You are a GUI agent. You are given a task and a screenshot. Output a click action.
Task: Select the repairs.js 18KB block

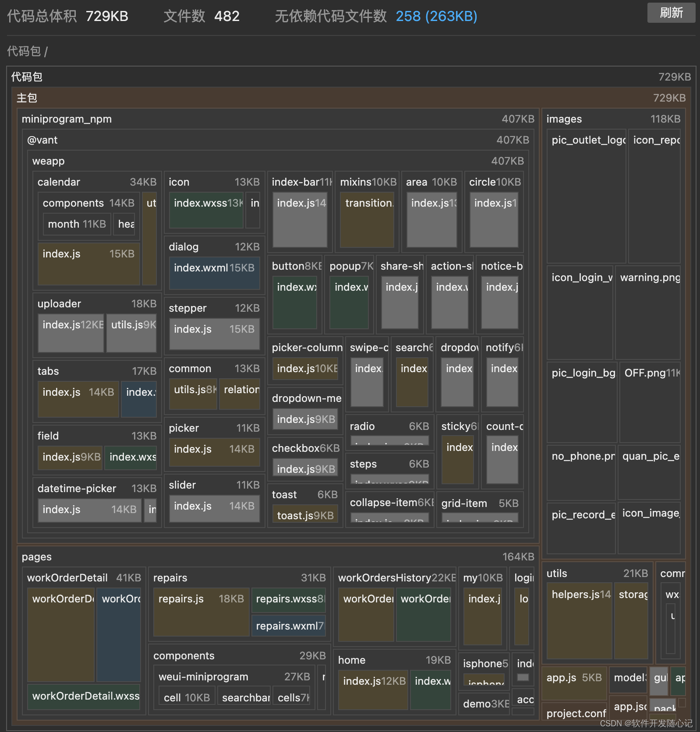coord(202,612)
